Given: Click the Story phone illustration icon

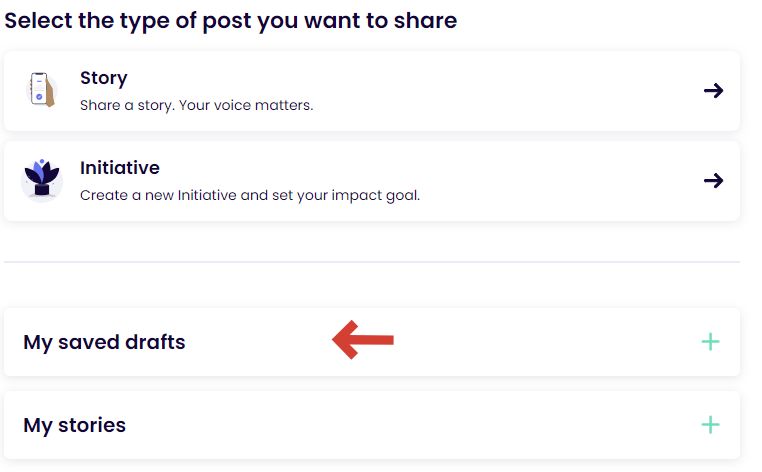Looking at the screenshot, I should 41,90.
